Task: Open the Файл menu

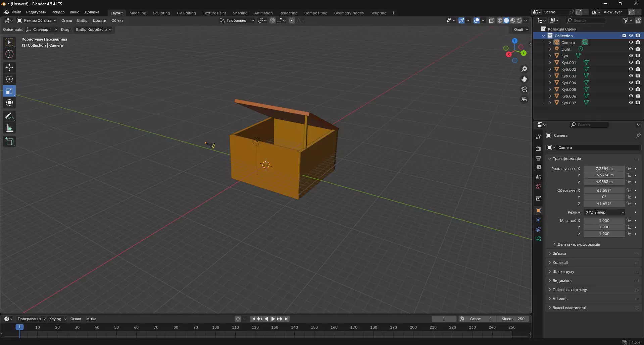Action: coord(16,12)
